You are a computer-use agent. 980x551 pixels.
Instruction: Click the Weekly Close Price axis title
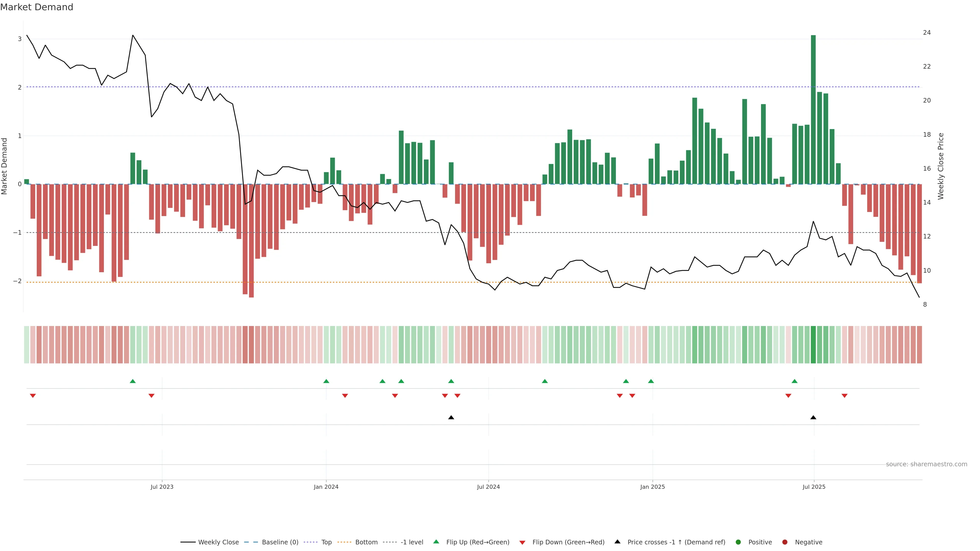point(941,166)
